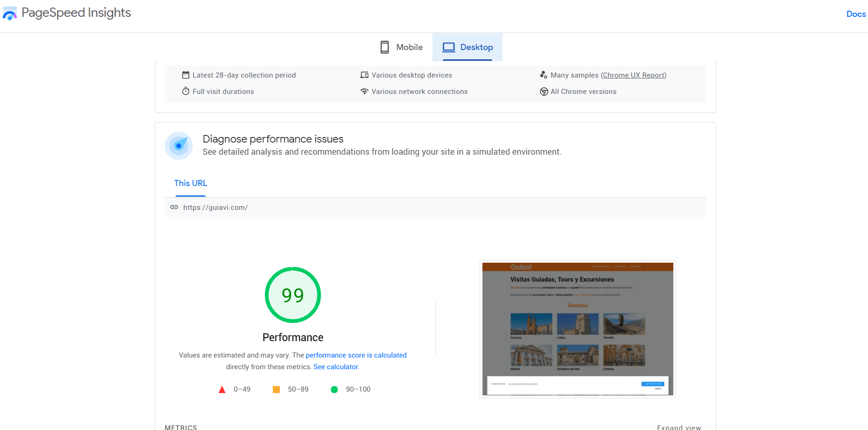Click the All Chrome versions text
Viewport: 868px width, 430px height.
(x=584, y=92)
